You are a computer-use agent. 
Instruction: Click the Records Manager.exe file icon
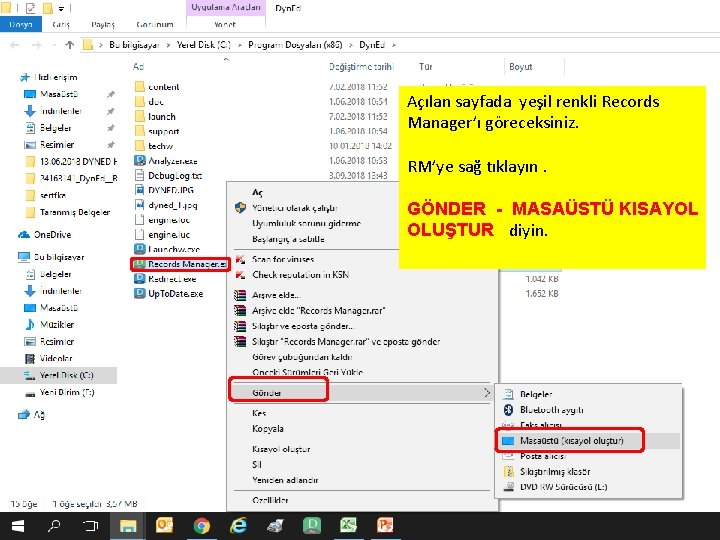click(x=140, y=264)
